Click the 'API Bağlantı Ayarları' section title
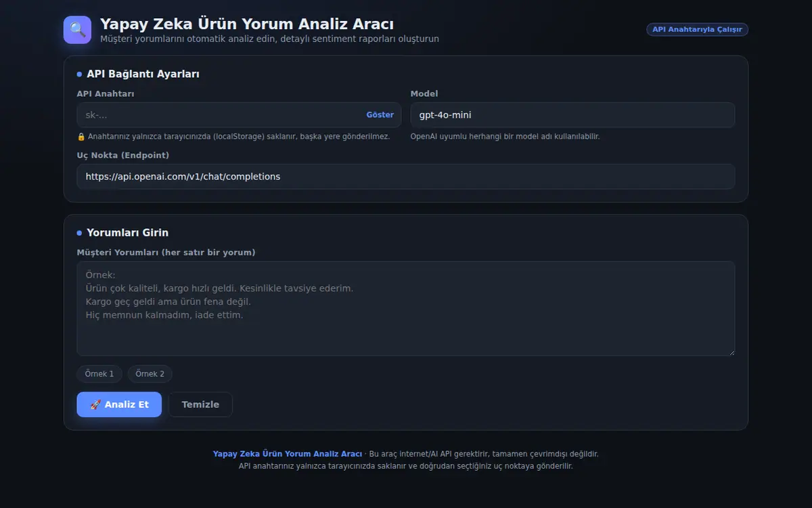 [143, 74]
